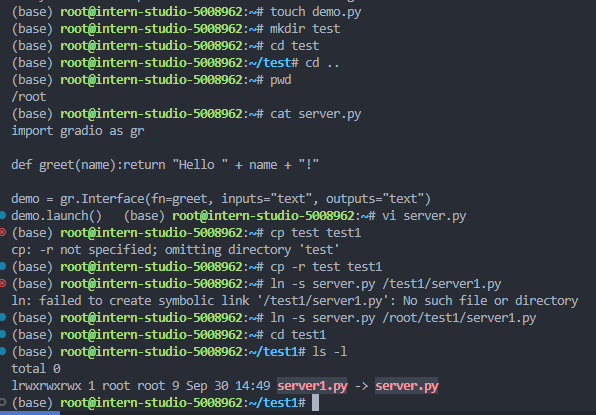Click the 'cat server.py' command text
Screen dimensions: 596x415
click(x=315, y=114)
